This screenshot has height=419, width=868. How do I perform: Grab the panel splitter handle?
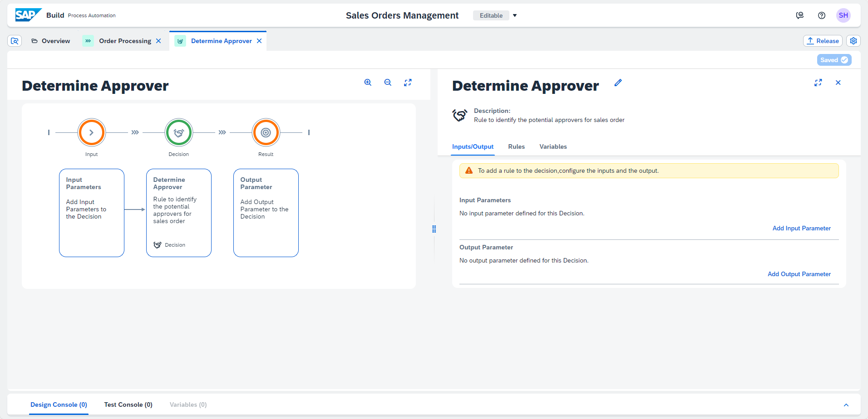pyautogui.click(x=434, y=229)
